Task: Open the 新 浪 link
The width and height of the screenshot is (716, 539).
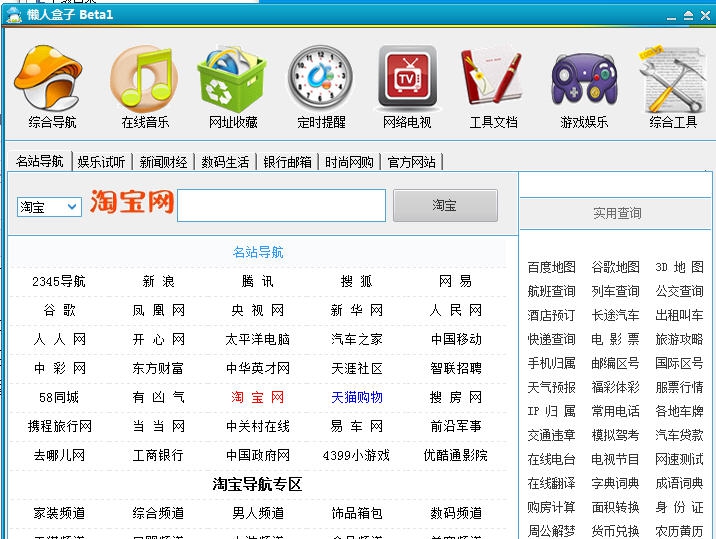Action: pyautogui.click(x=158, y=281)
